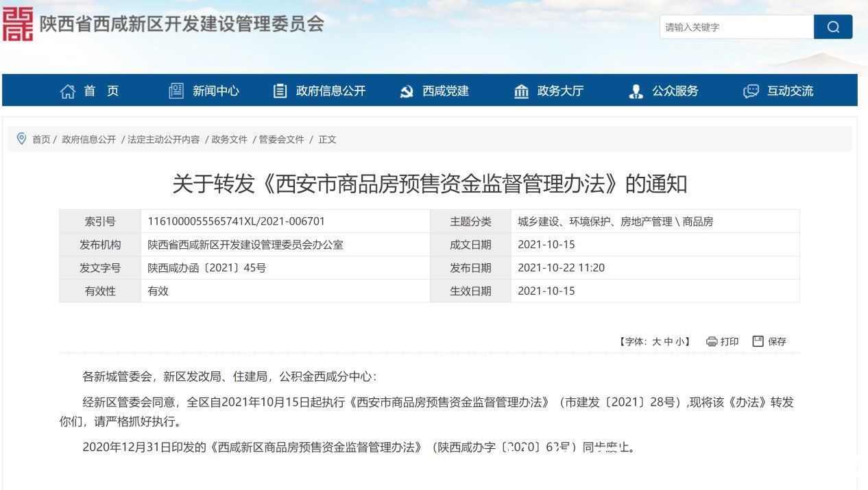The image size is (868, 490).
Task: Select topic category 城乡建设、环境保护、房地产管理
Action: coord(616,221)
